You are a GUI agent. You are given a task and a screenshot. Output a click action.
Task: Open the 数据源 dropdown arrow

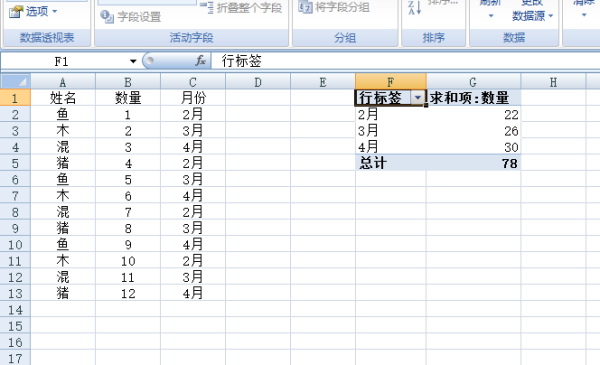[x=551, y=16]
